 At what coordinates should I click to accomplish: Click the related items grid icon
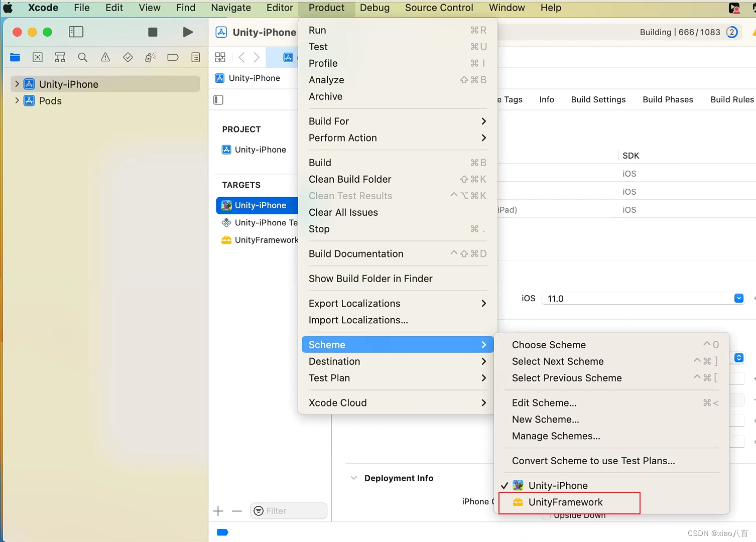pos(220,57)
